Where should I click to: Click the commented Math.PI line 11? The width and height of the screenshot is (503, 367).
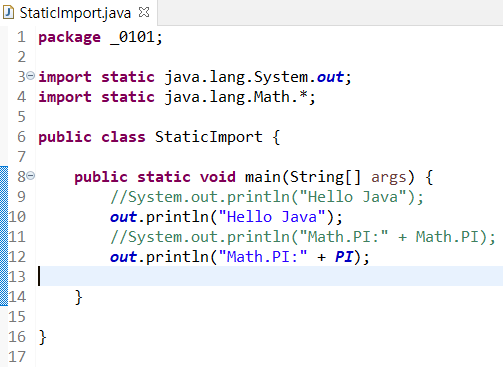303,237
